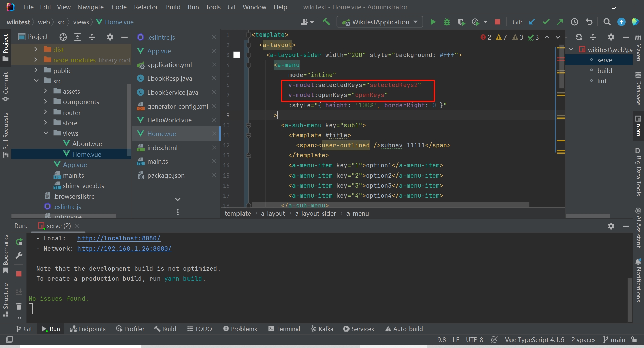
Task: Click the Build hammer icon in toolbar
Action: tap(326, 22)
